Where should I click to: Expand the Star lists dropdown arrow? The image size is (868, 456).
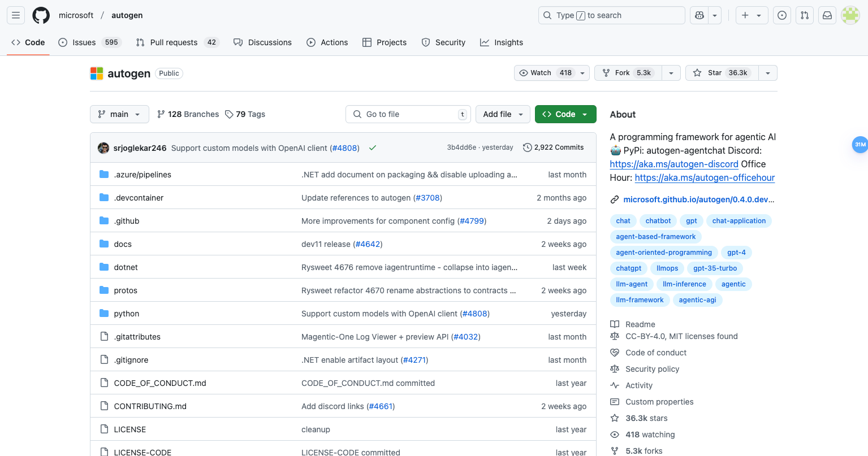pos(768,73)
